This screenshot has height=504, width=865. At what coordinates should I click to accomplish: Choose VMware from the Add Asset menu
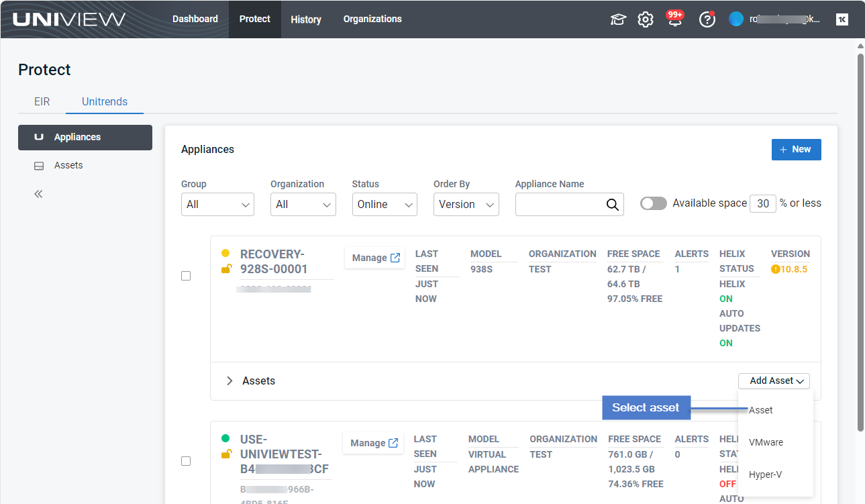pyautogui.click(x=766, y=442)
